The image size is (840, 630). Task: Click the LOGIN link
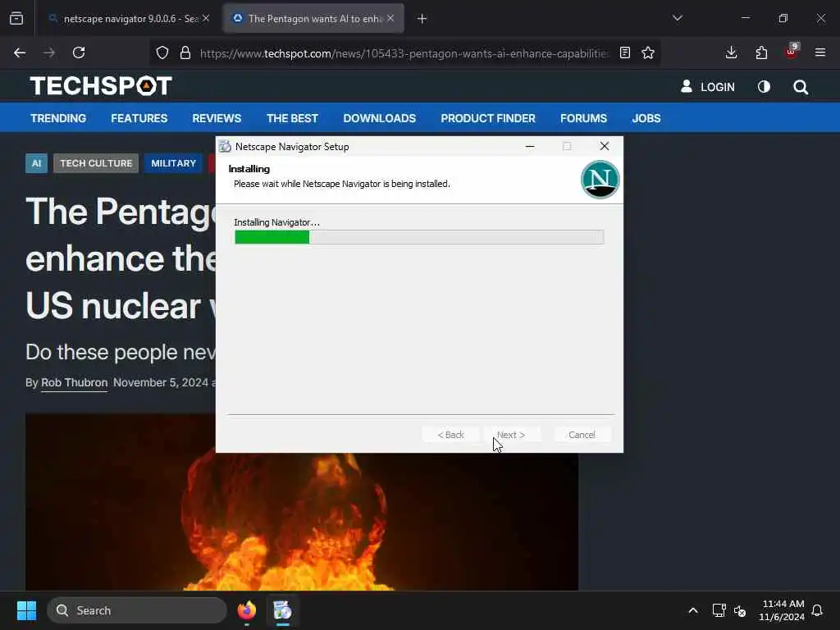[708, 87]
